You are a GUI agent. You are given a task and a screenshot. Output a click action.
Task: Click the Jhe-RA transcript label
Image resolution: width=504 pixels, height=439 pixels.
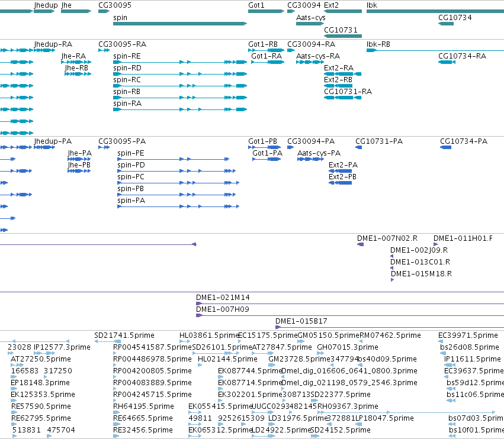coord(73,56)
